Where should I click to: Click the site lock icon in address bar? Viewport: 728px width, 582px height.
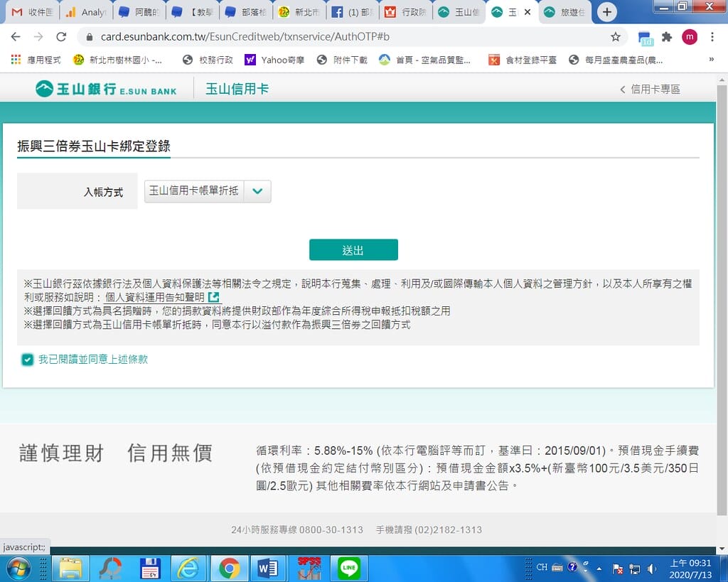tap(90, 37)
